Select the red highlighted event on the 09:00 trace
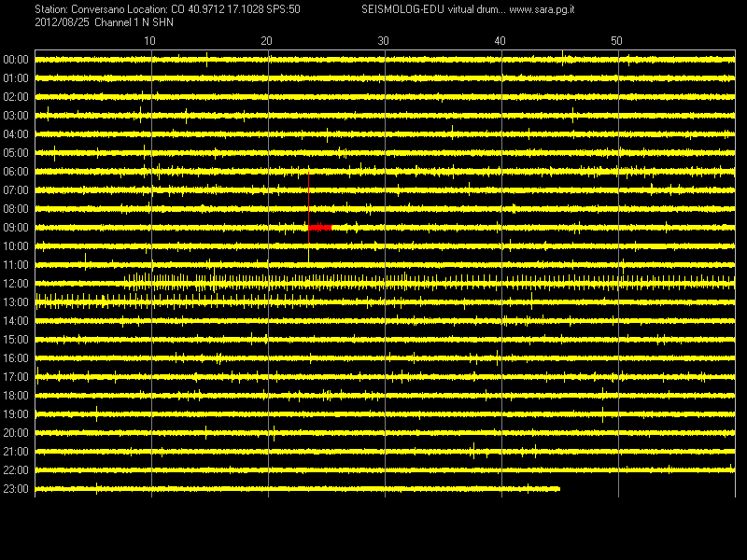The image size is (747, 560). [x=319, y=228]
